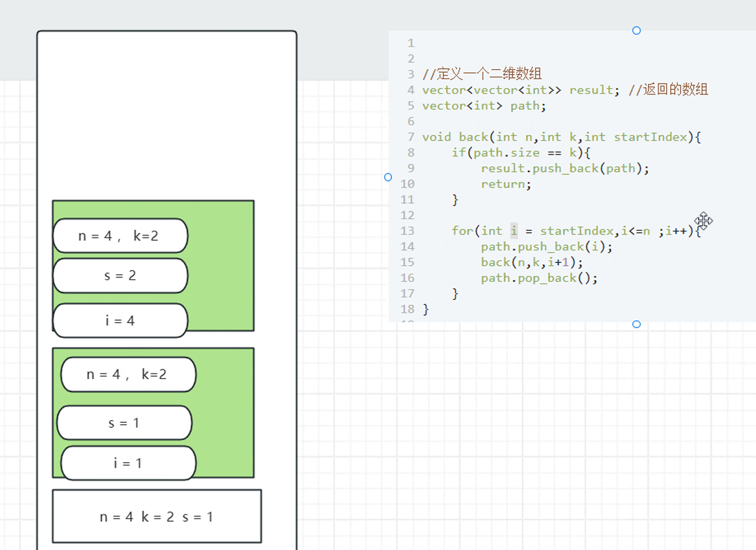Click code line 'void back(int n,int k,int startIndex){'
Screen dimensions: 756x550
tap(562, 137)
